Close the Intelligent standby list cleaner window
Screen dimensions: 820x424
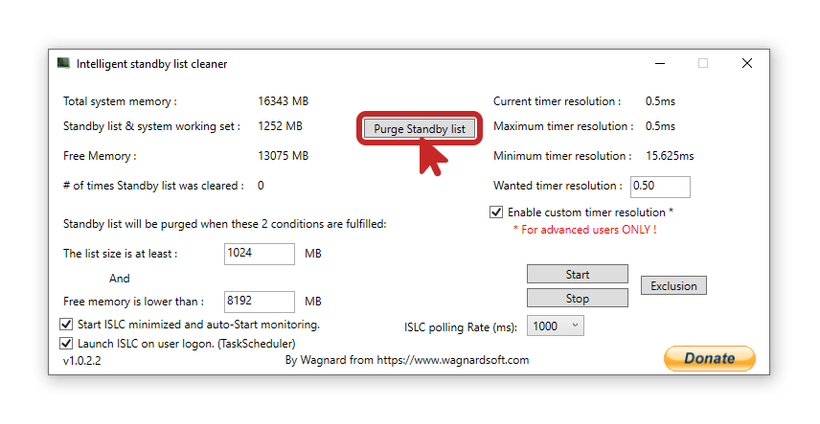point(747,64)
